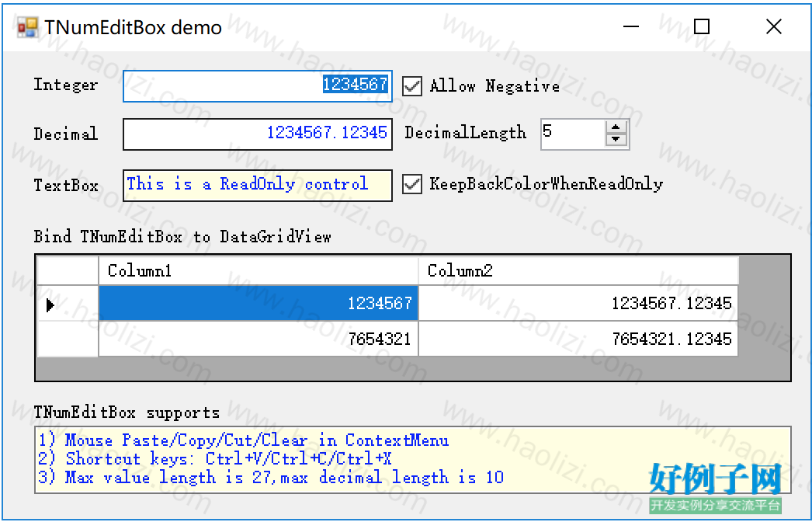Screen dimensions: 812x522
Task: Click the DecimalLength value field
Action: coord(573,134)
